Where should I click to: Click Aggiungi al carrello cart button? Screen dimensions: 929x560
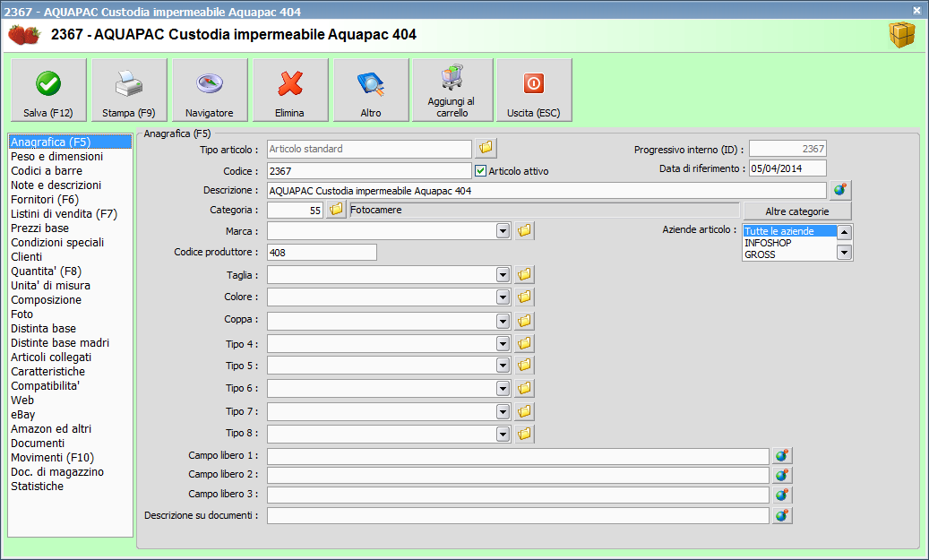click(452, 90)
